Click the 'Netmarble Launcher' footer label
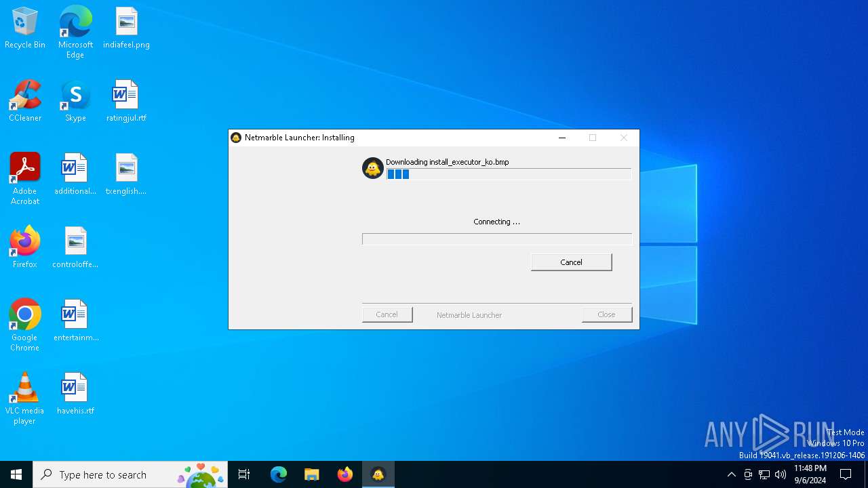The height and width of the screenshot is (488, 868). point(469,315)
